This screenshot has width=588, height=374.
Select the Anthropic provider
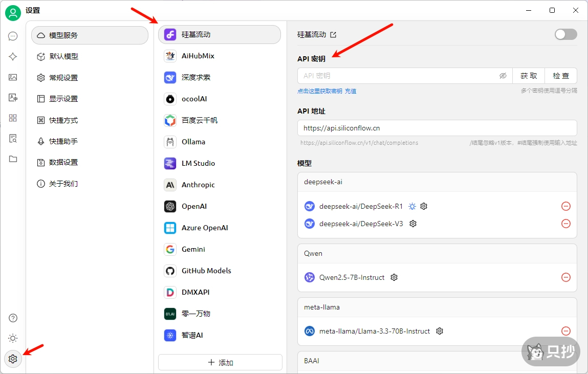(198, 185)
